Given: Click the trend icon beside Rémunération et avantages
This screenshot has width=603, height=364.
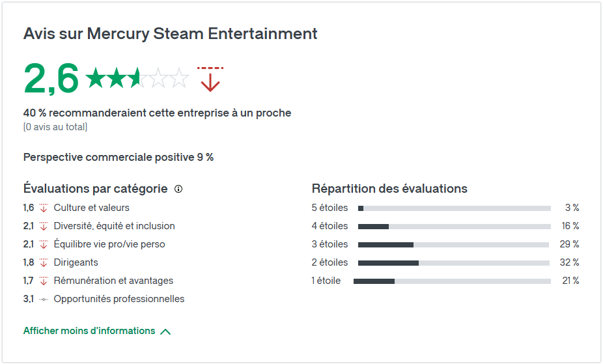Looking at the screenshot, I should coord(44,281).
